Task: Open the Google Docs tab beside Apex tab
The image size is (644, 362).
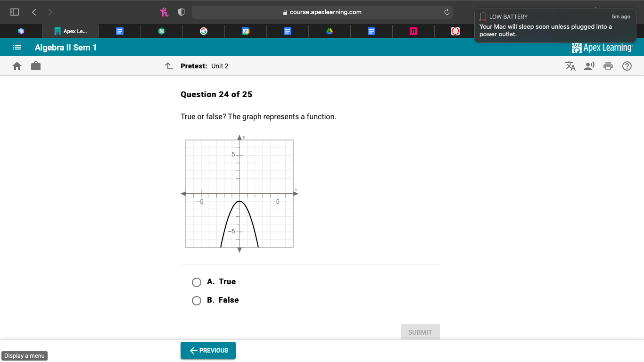Action: click(x=120, y=31)
